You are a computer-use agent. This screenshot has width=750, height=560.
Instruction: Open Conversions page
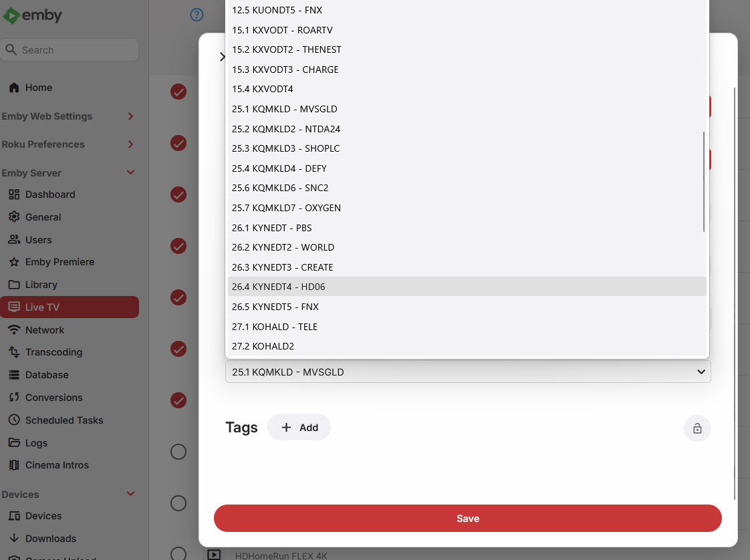tap(70, 398)
